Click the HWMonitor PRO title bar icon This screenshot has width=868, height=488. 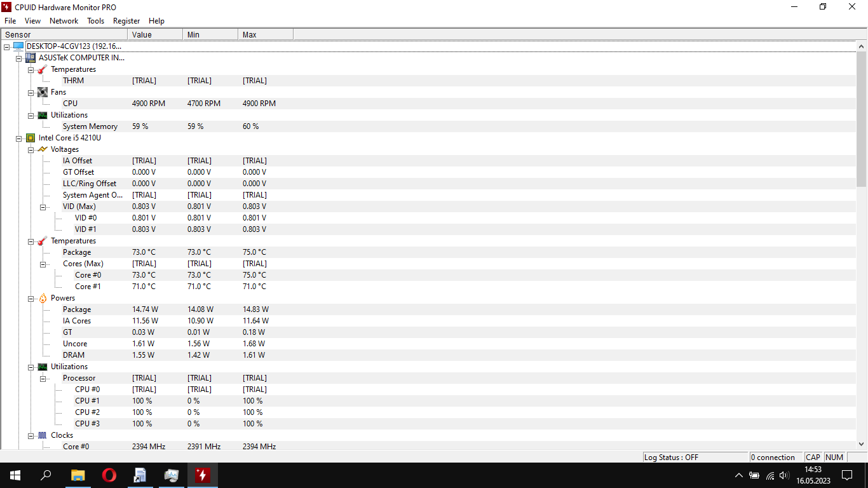point(7,7)
